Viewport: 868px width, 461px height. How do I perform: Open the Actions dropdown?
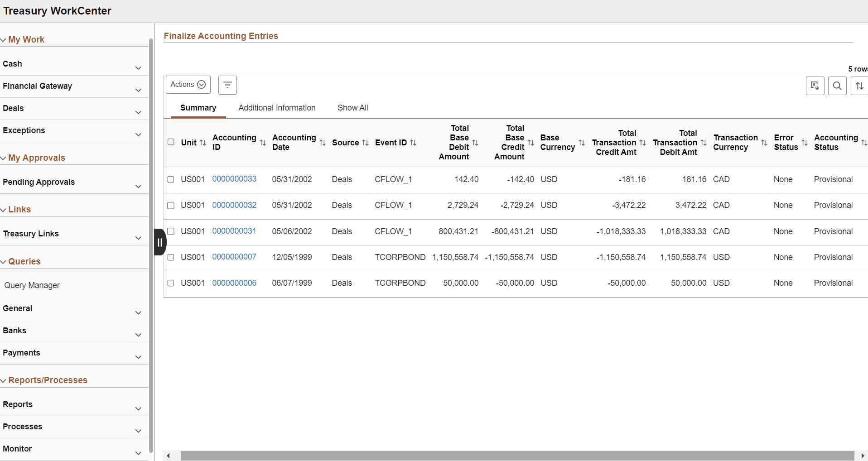pyautogui.click(x=188, y=85)
